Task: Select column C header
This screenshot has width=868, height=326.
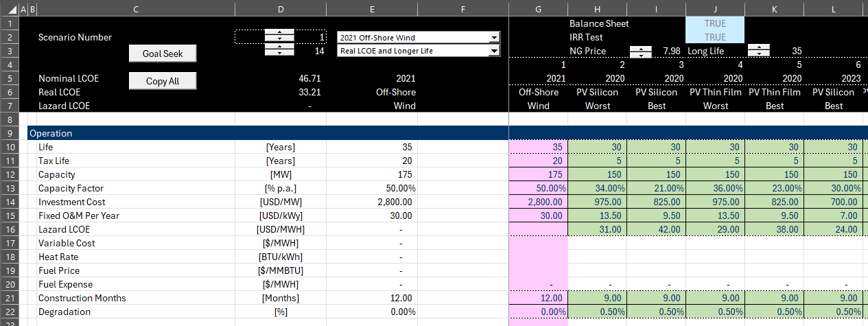Action: click(x=136, y=8)
